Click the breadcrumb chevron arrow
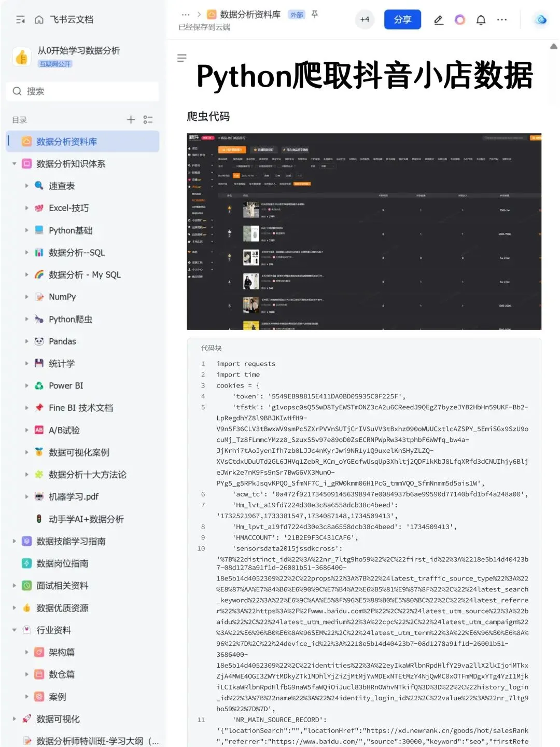This screenshot has width=560, height=747. [x=199, y=15]
